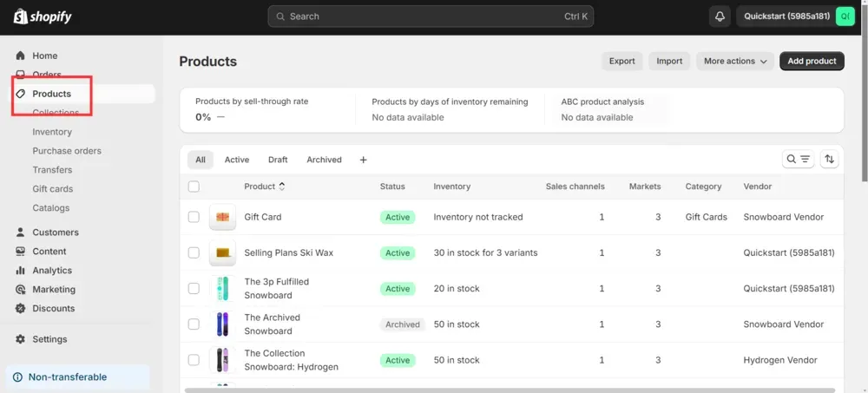Switch to the Draft tab
Viewport: 868px width, 393px height.
(x=278, y=160)
